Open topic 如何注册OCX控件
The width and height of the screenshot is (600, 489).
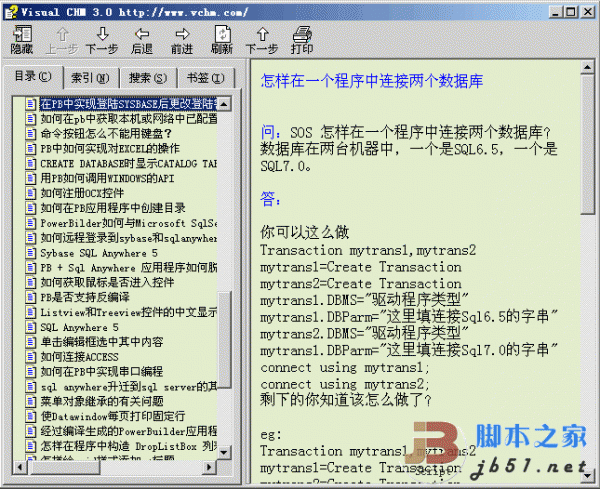(82, 193)
